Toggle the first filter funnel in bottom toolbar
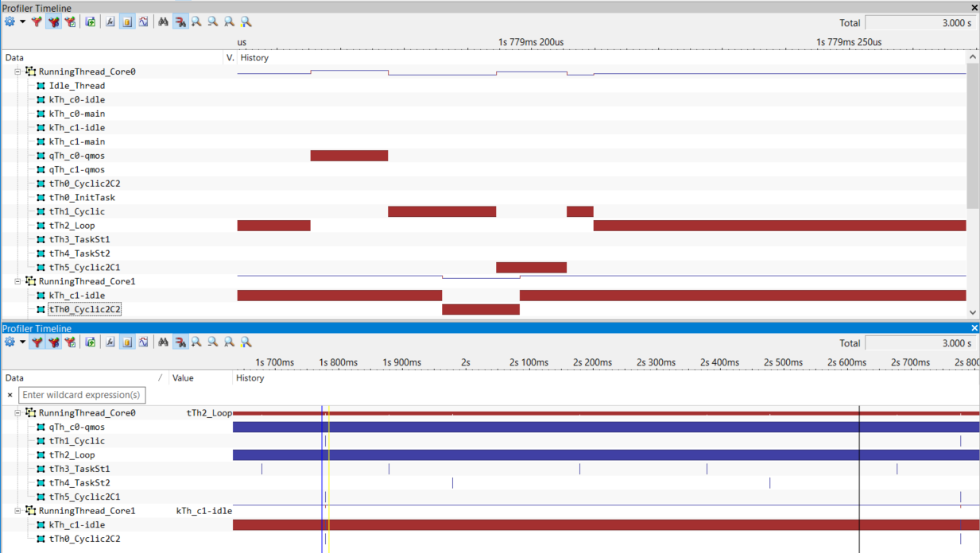Viewport: 980px width, 553px height. pos(37,342)
